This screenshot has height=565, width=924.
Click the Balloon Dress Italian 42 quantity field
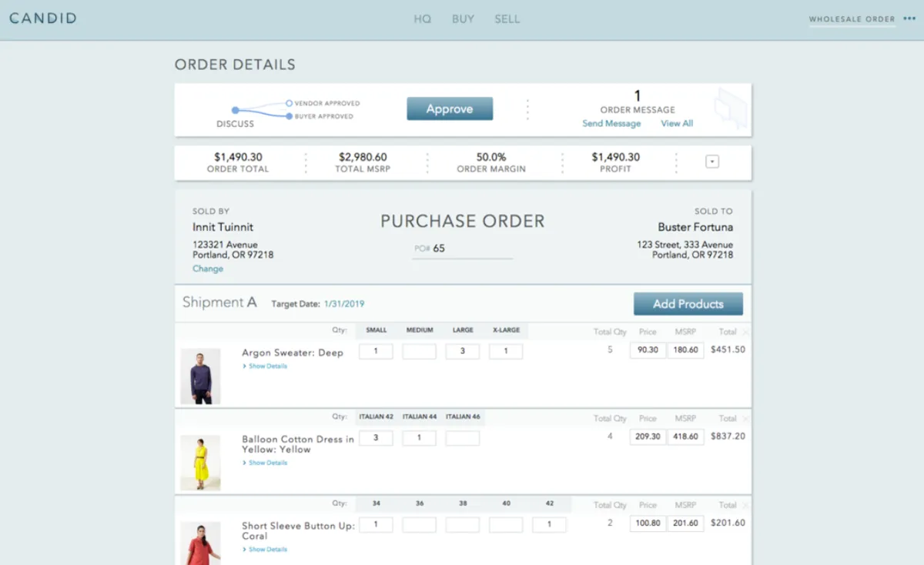tap(376, 438)
